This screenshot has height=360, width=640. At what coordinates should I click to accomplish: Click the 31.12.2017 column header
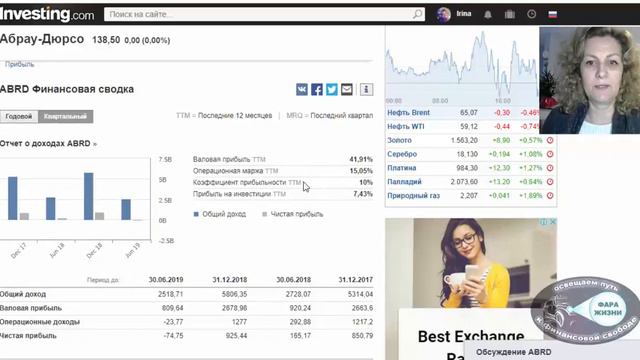(x=356, y=280)
